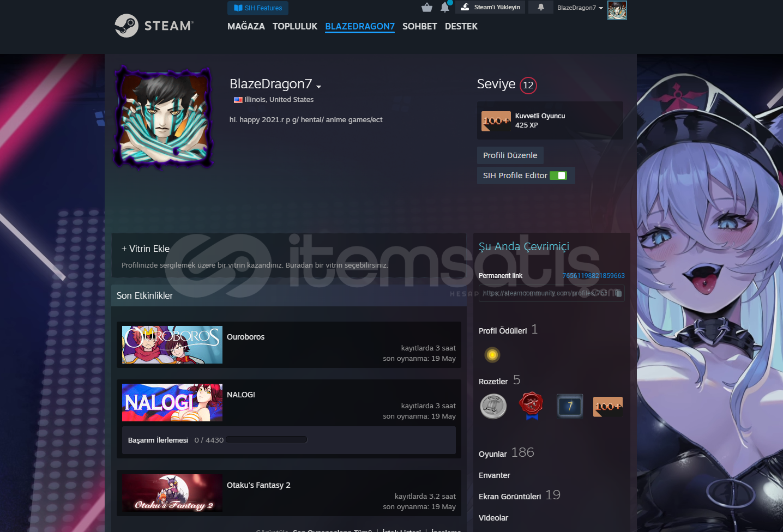This screenshot has height=532, width=783.
Task: Open the NALOGI game banner
Action: (172, 402)
